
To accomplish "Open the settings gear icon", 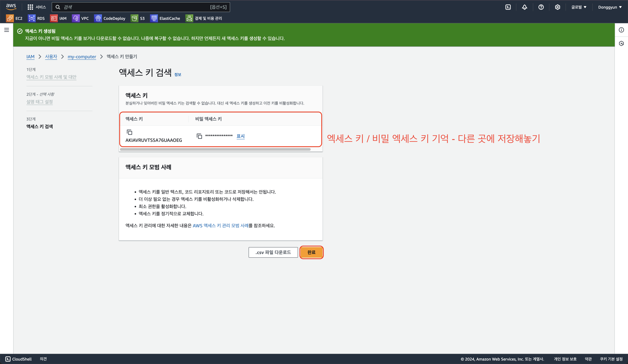I will pyautogui.click(x=557, y=7).
